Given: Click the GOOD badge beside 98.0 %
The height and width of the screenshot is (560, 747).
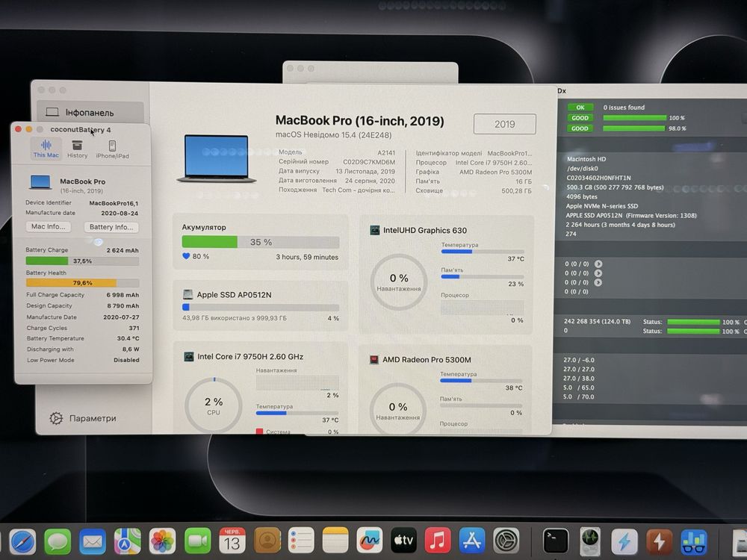Looking at the screenshot, I should [x=580, y=128].
